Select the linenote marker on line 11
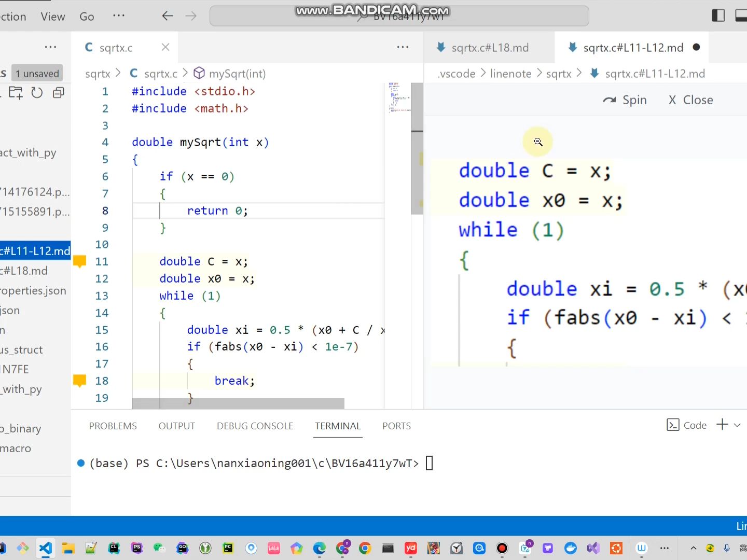Screen dimensions: 747x560 coord(80,261)
